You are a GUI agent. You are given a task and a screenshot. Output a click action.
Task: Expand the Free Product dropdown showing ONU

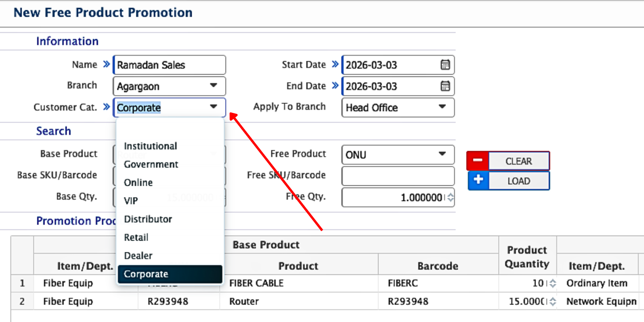click(442, 154)
